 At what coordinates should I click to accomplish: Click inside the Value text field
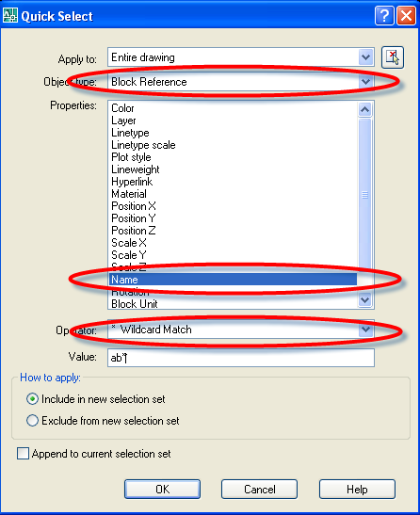click(x=241, y=358)
